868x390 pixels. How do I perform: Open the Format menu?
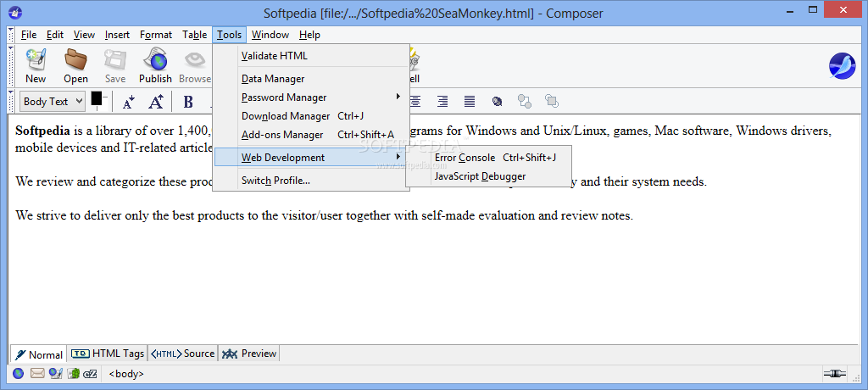156,35
